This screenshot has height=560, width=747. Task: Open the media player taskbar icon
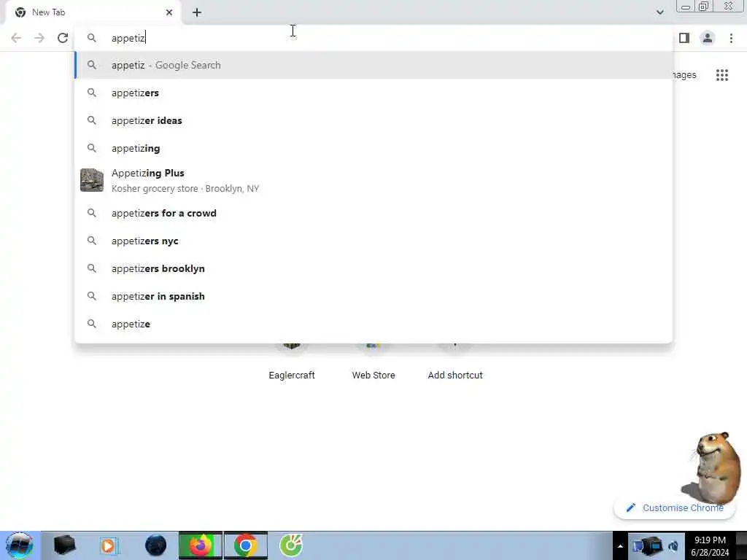(x=109, y=545)
